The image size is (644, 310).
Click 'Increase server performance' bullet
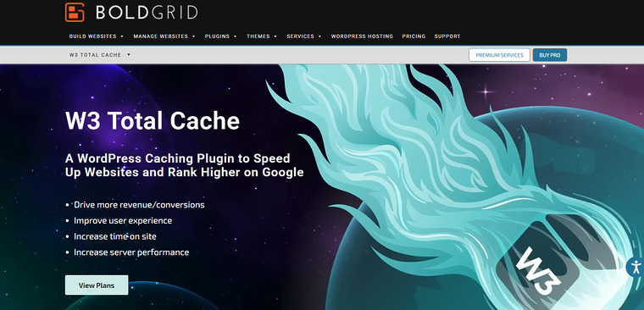click(x=131, y=252)
